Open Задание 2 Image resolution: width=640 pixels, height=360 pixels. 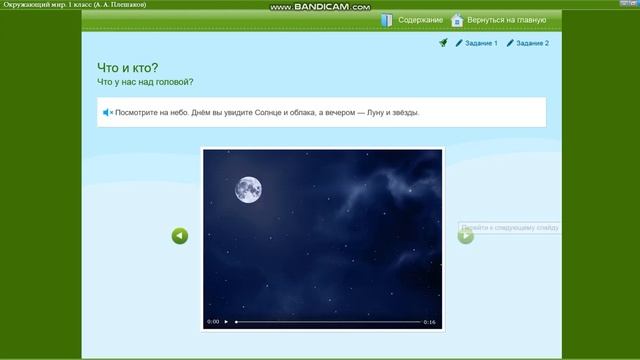532,43
